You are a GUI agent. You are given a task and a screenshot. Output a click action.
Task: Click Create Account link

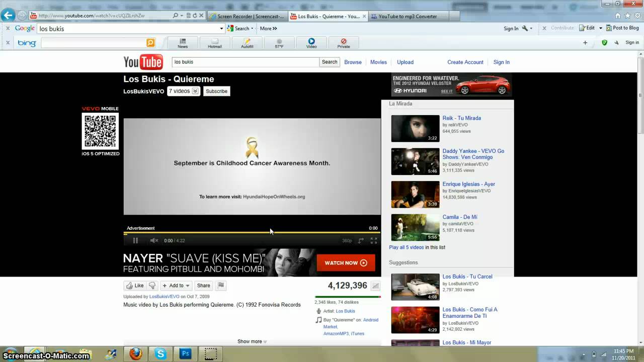465,62
